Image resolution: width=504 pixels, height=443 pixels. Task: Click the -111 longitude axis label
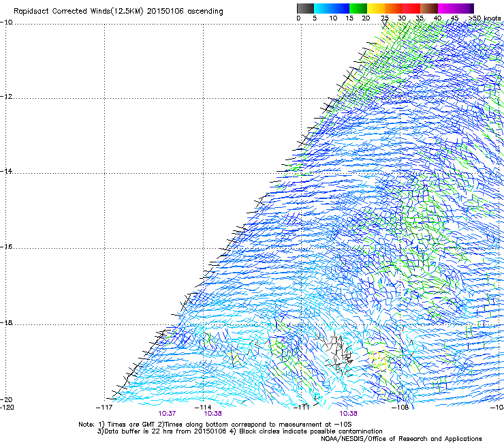pyautogui.click(x=302, y=408)
